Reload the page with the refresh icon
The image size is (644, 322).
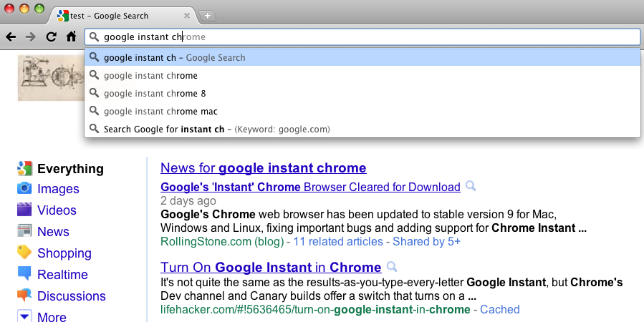51,37
